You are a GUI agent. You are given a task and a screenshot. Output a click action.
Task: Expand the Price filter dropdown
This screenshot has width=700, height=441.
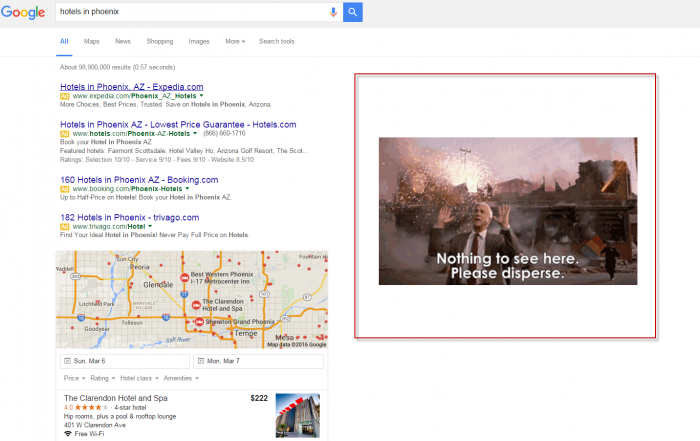73,379
